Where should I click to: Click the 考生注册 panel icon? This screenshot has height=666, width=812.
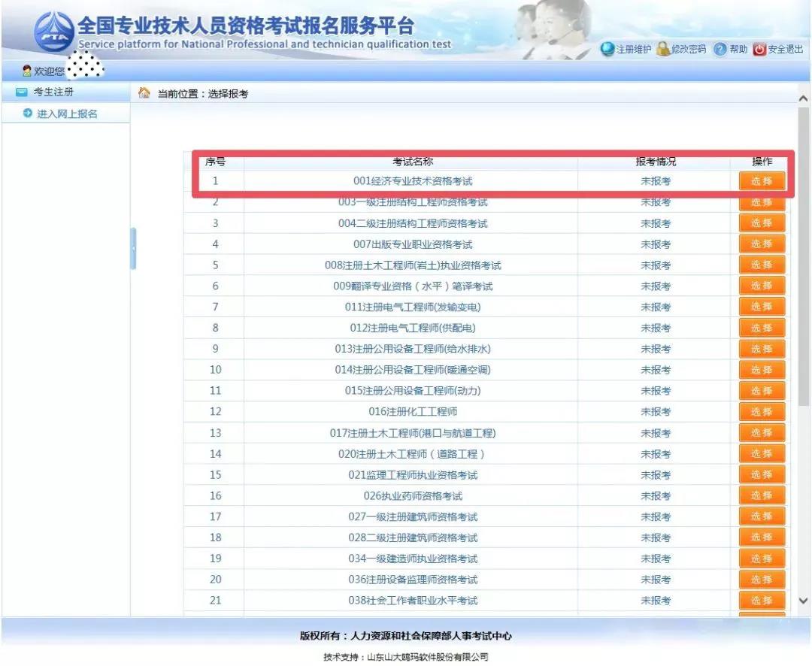tap(21, 92)
